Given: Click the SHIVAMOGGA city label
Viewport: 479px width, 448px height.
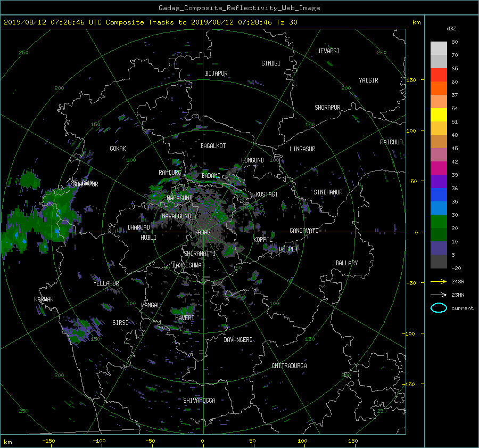Looking at the screenshot, I should pyautogui.click(x=199, y=400).
